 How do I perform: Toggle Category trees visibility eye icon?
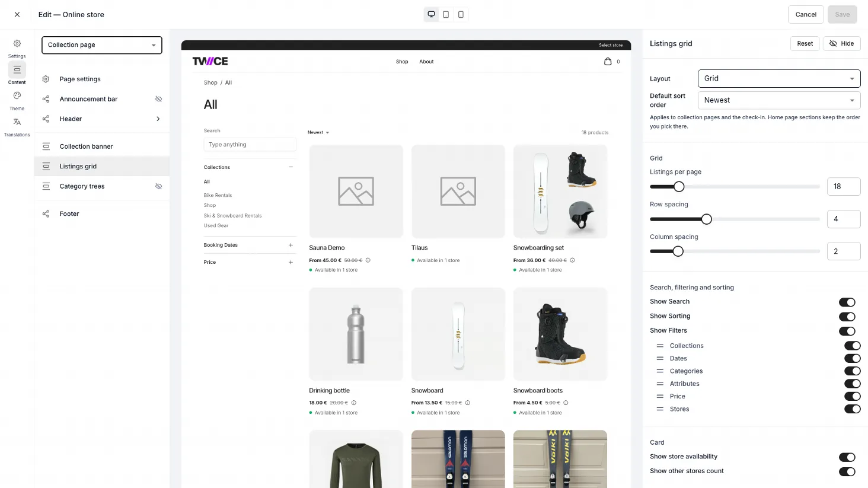(158, 186)
